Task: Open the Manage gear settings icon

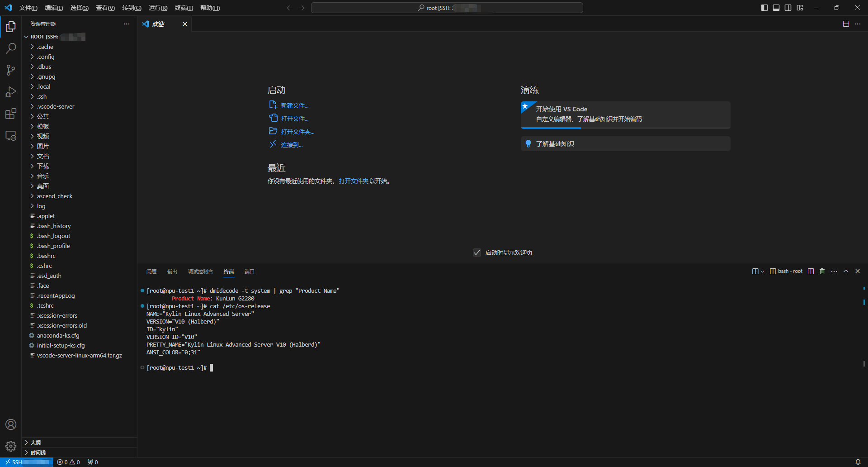Action: click(11, 446)
